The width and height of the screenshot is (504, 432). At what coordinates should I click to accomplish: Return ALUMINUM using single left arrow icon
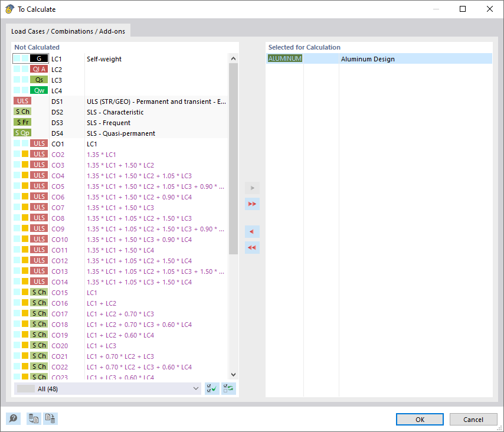coord(252,231)
